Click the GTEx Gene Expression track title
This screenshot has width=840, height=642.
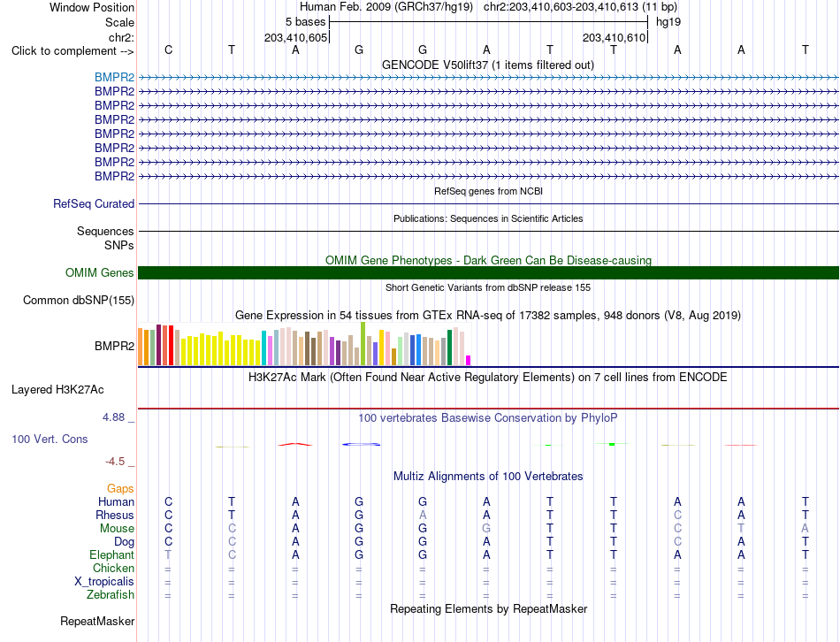[x=488, y=315]
